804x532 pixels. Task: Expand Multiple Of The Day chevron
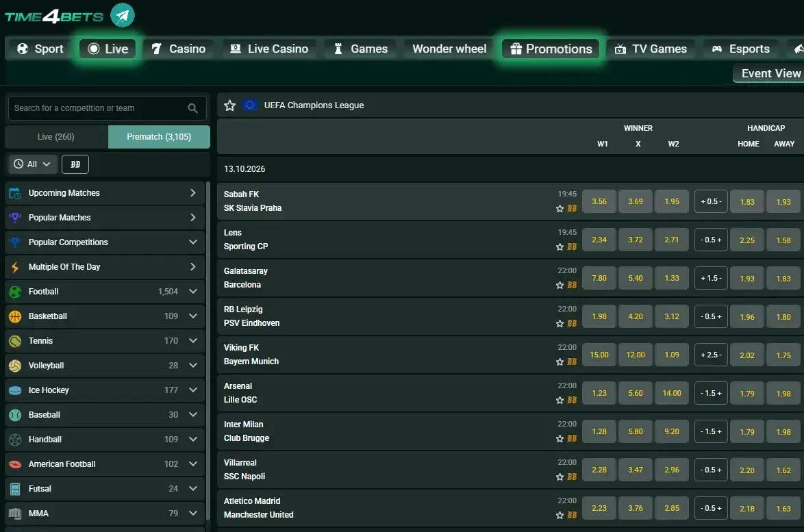[193, 266]
